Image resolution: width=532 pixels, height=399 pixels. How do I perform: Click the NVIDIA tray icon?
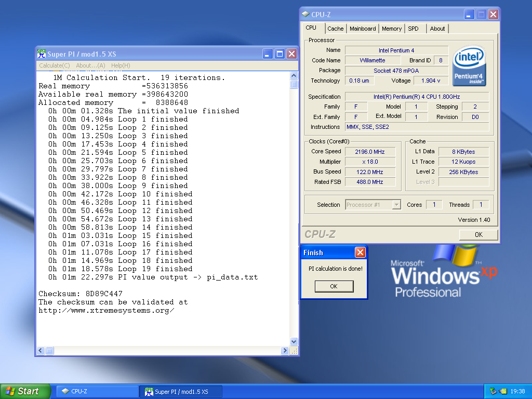pos(503,391)
